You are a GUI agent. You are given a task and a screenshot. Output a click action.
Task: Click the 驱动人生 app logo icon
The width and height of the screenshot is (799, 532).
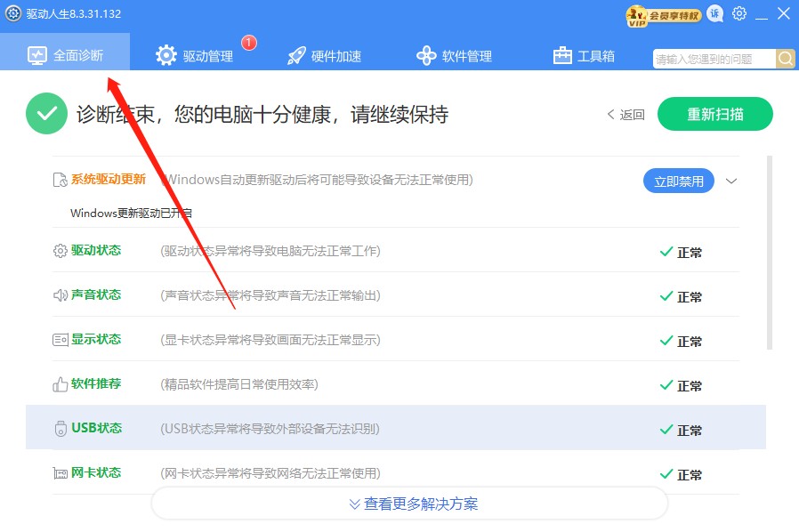click(13, 13)
